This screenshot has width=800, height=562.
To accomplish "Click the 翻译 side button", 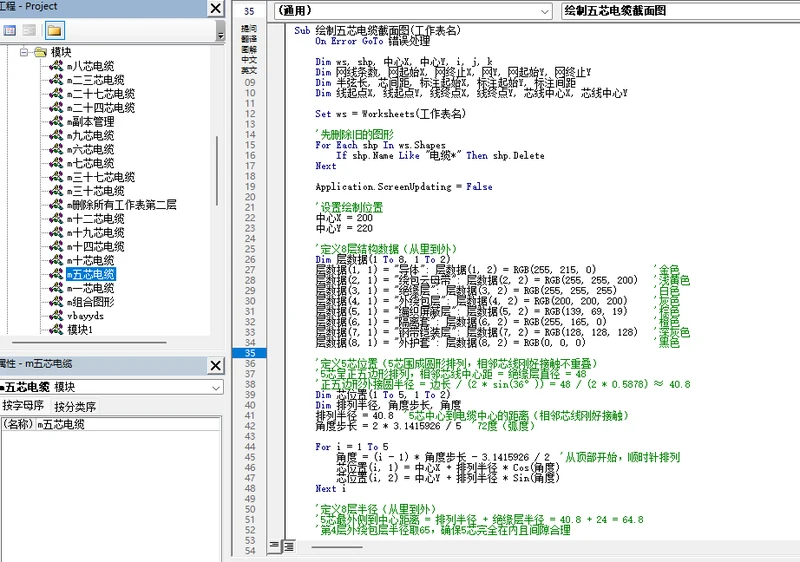I will click(249, 39).
